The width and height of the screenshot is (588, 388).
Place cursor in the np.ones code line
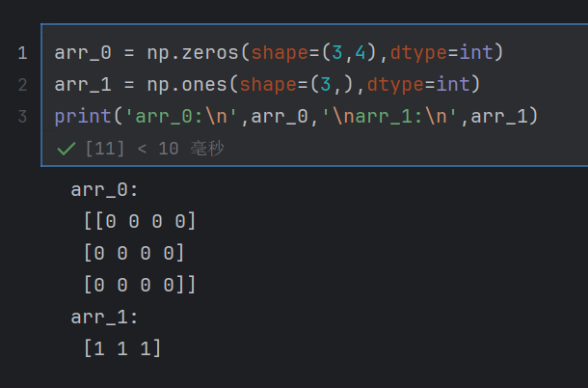pyautogui.click(x=267, y=85)
